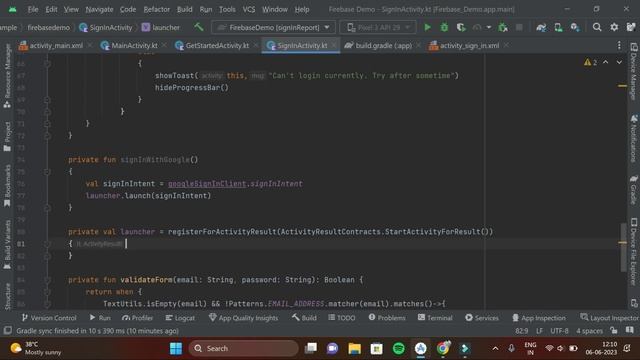Open editor tabs more options menu
This screenshot has height=360, width=640.
(x=619, y=45)
